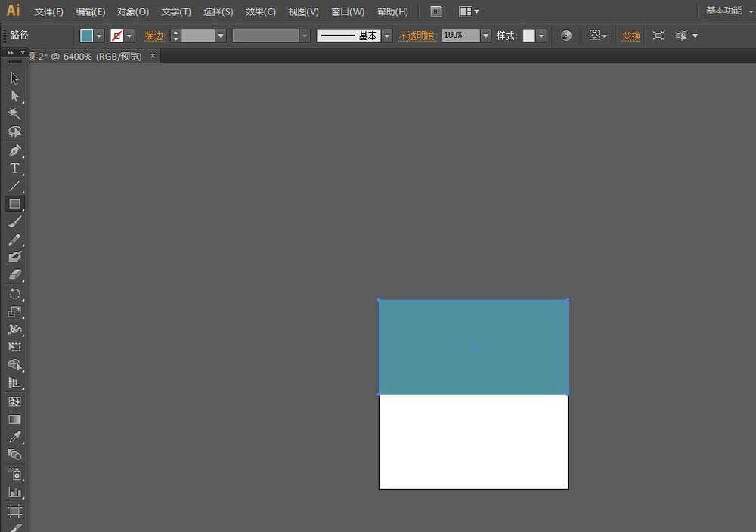Open the Bridge (Br) button

click(x=436, y=11)
